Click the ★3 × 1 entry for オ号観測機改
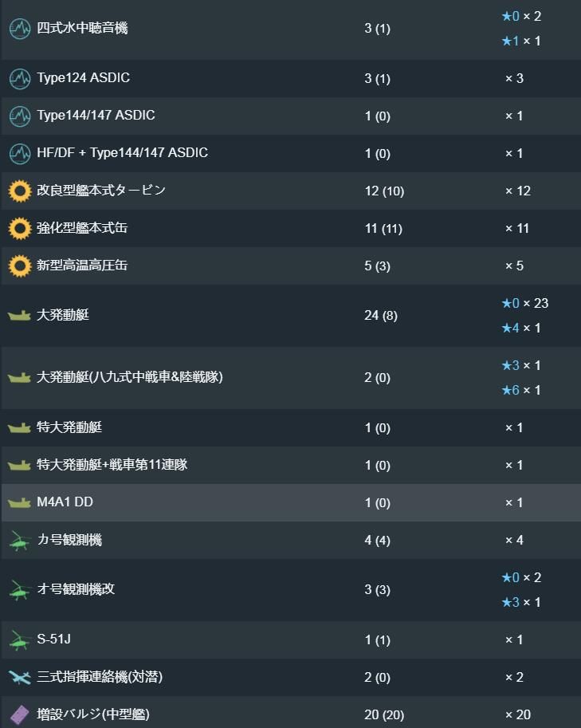Image resolution: width=581 pixels, height=728 pixels. tap(521, 602)
